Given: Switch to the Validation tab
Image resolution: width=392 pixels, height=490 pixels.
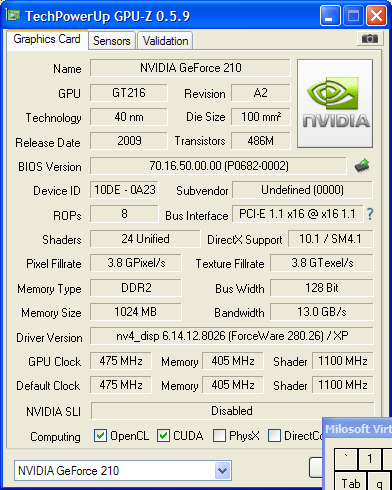Looking at the screenshot, I should tap(165, 41).
